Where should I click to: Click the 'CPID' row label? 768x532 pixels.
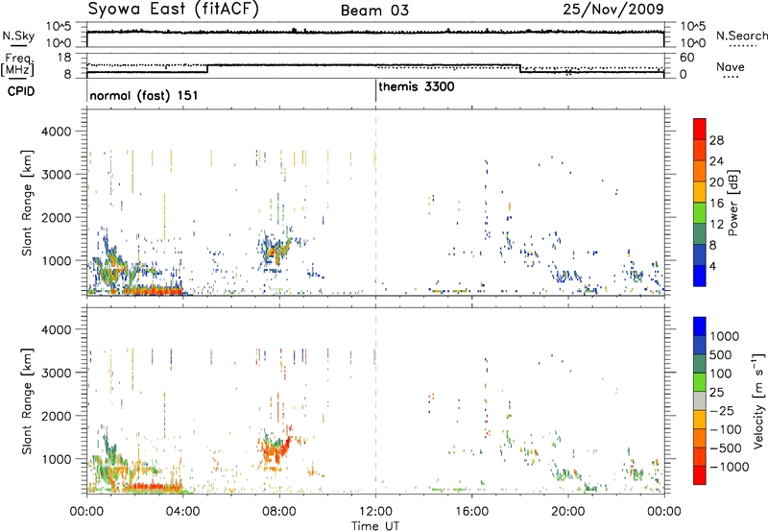21,91
